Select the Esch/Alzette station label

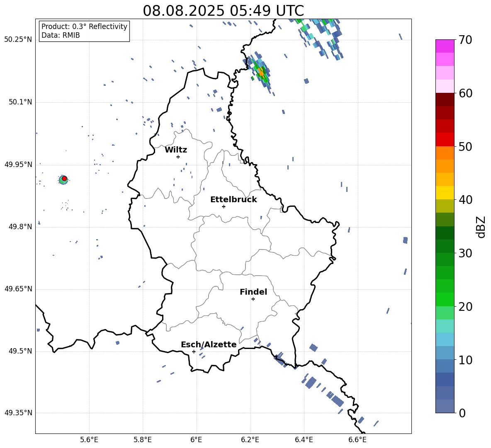pyautogui.click(x=209, y=344)
